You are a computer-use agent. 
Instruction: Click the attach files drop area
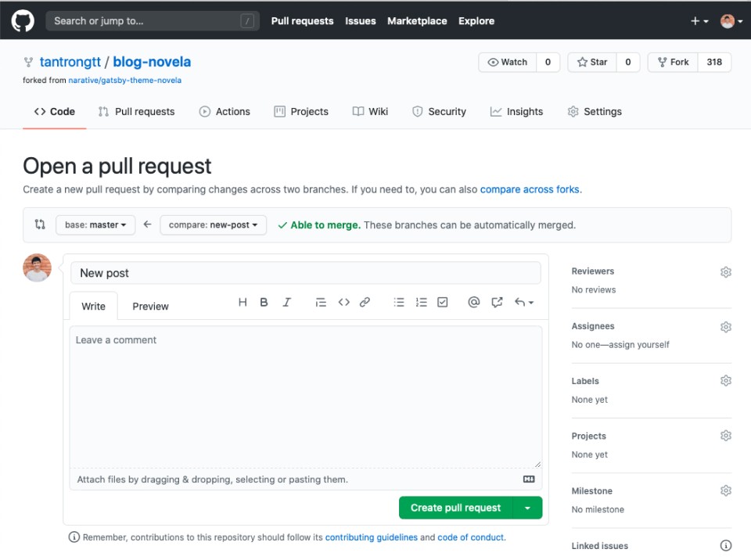(x=306, y=479)
